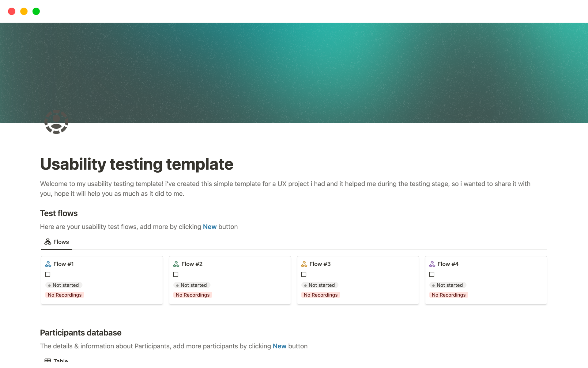Select the Flows tab
This screenshot has width=588, height=368.
(57, 242)
